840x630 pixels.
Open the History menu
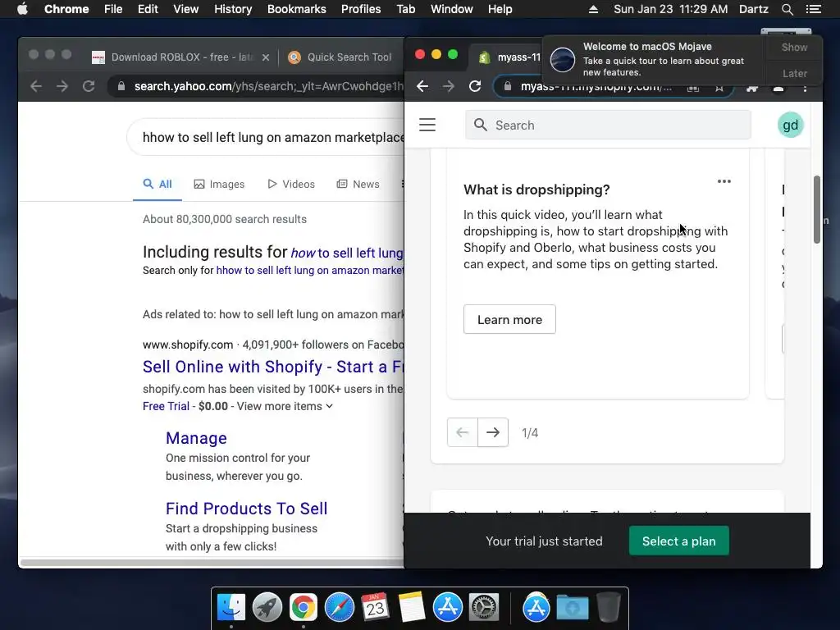pyautogui.click(x=233, y=9)
